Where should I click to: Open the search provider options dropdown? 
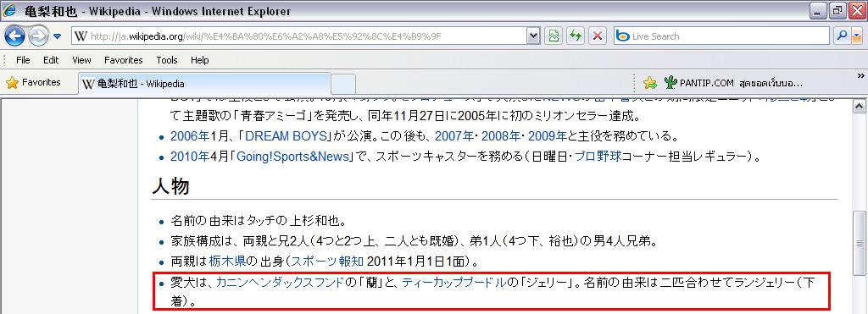(857, 36)
